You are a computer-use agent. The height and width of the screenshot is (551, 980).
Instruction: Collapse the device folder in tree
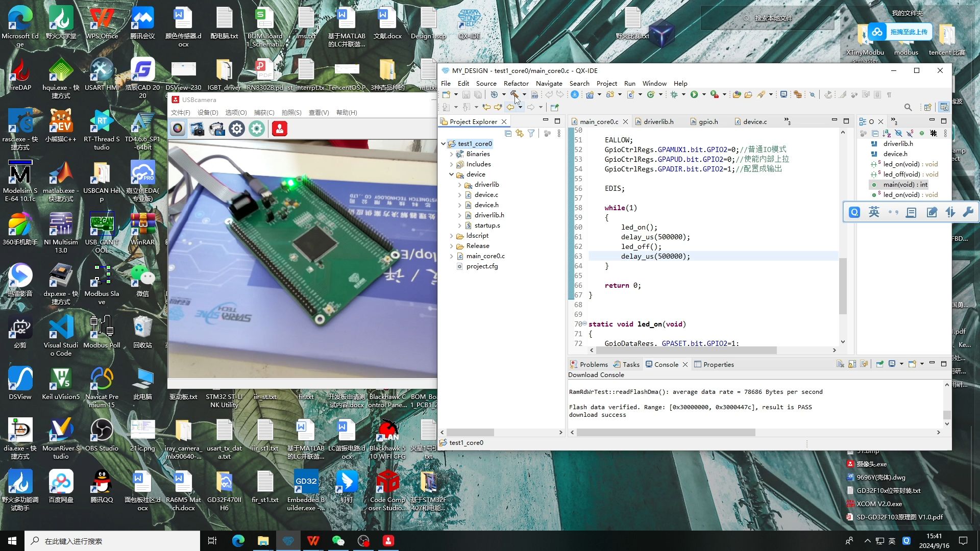pos(452,174)
